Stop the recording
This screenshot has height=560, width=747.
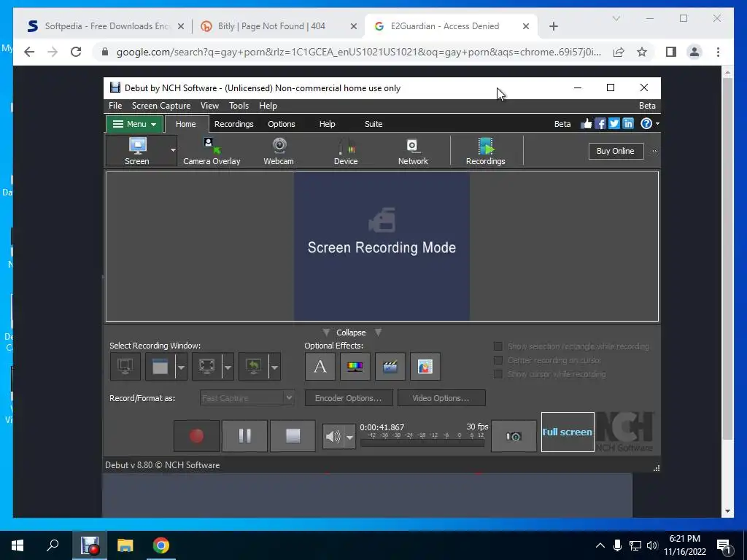pyautogui.click(x=293, y=436)
